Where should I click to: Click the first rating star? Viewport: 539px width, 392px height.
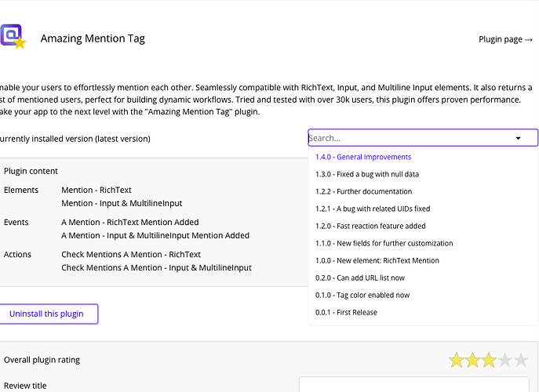point(457,361)
